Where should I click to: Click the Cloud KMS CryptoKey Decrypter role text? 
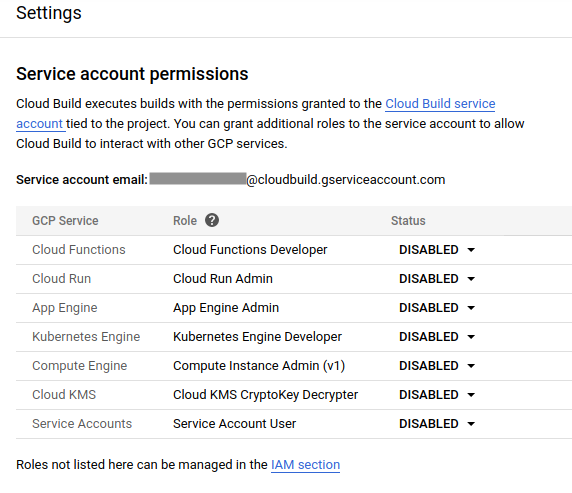click(x=266, y=395)
